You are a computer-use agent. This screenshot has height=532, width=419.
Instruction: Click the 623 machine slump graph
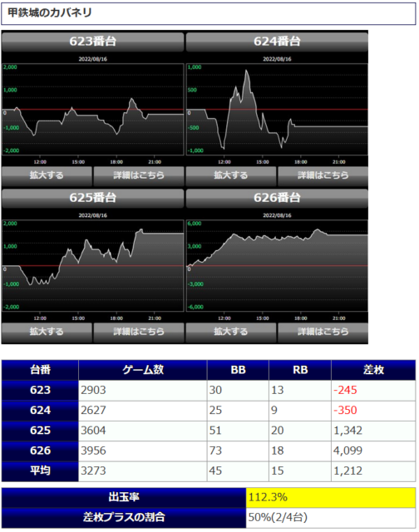pos(92,109)
